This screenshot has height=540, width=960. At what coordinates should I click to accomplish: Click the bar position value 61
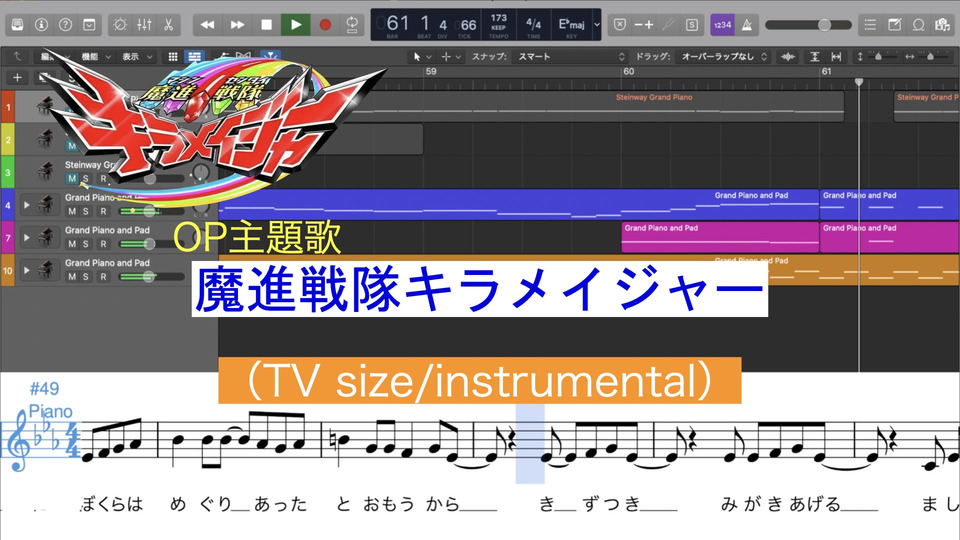(398, 23)
